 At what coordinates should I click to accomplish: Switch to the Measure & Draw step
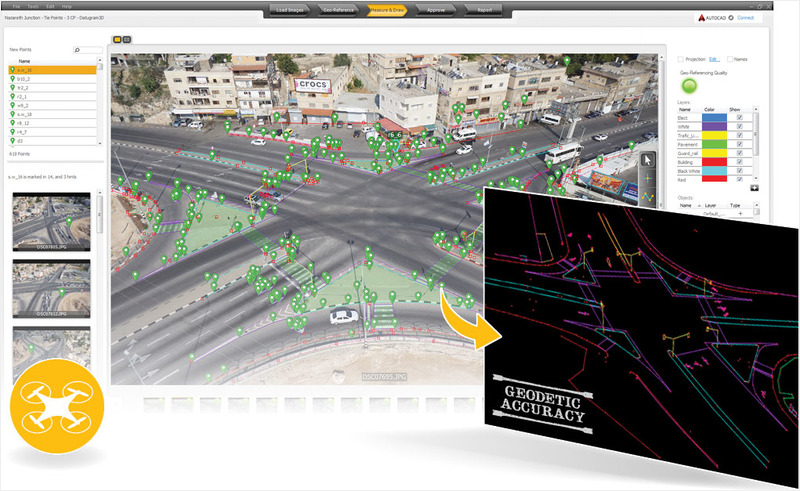coord(387,10)
